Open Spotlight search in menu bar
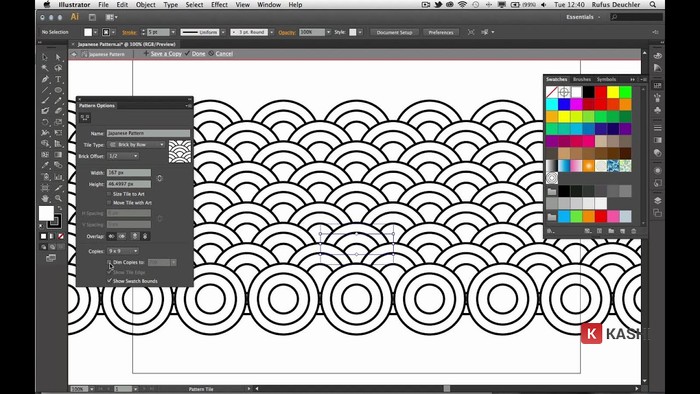 click(x=653, y=4)
